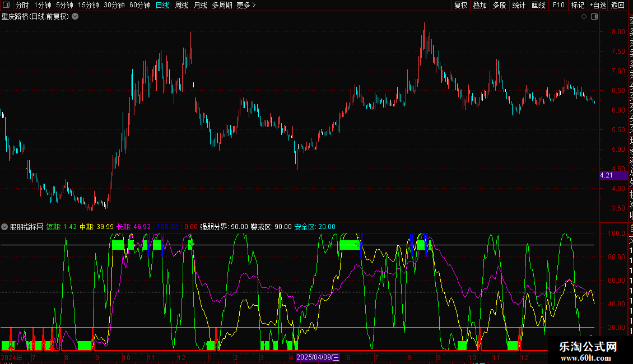The image size is (633, 364).
Task: Click the 中期: 39.55 value label
Action: [x=96, y=227]
